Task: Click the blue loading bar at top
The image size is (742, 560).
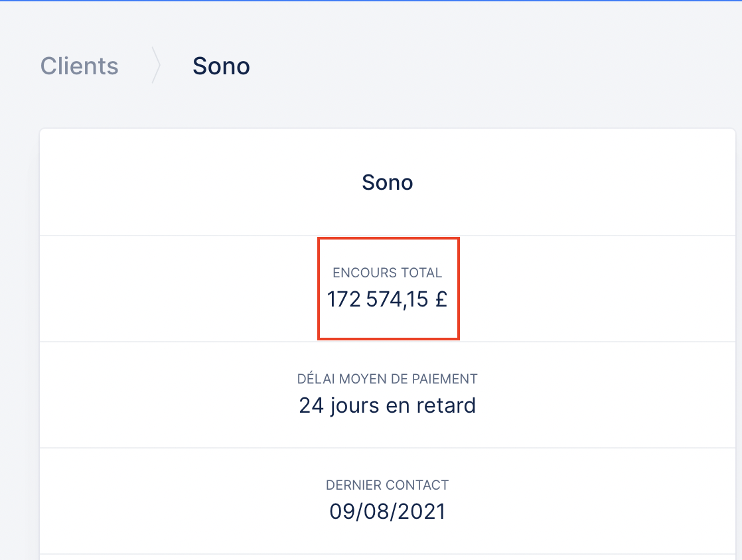Action: [x=371, y=1]
